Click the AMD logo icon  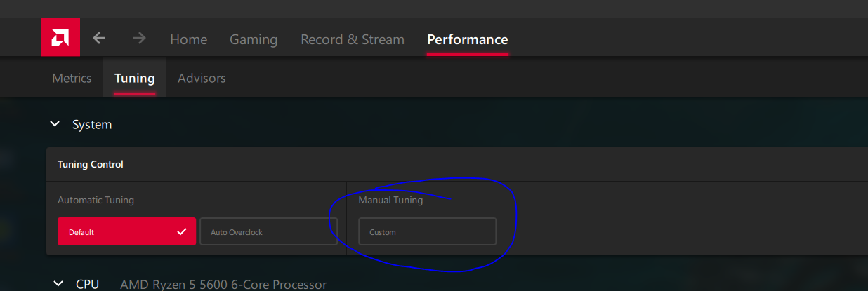click(60, 37)
